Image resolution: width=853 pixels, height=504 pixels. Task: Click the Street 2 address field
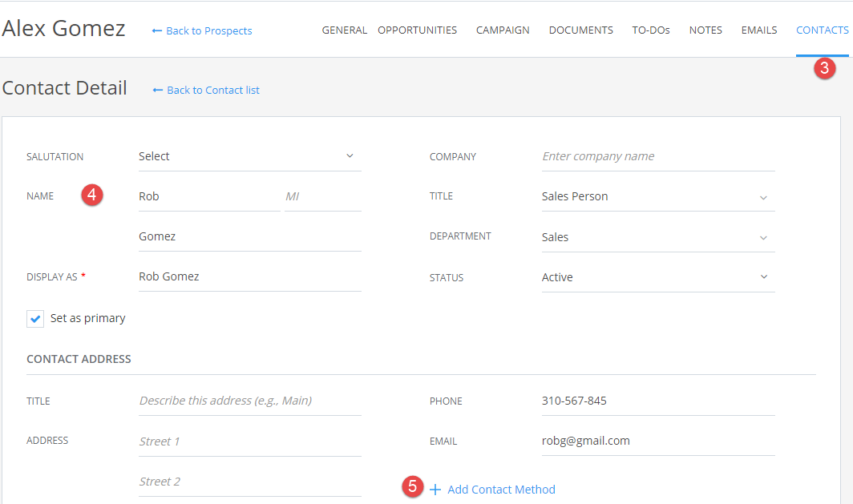[x=249, y=482]
